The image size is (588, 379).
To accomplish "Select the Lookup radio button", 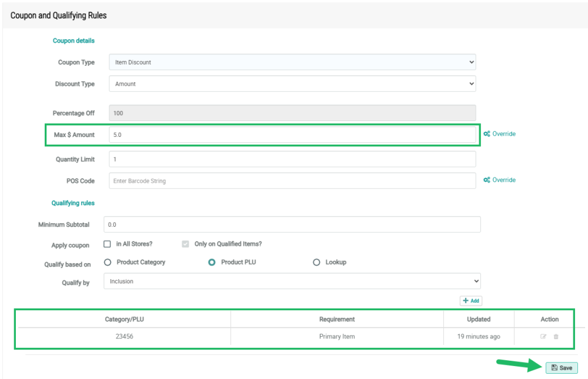I will coord(316,262).
